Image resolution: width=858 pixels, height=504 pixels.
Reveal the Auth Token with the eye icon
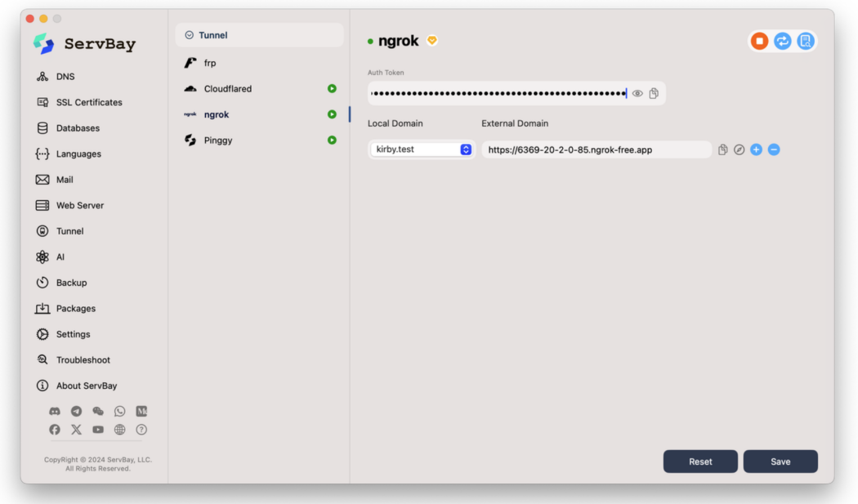click(637, 94)
